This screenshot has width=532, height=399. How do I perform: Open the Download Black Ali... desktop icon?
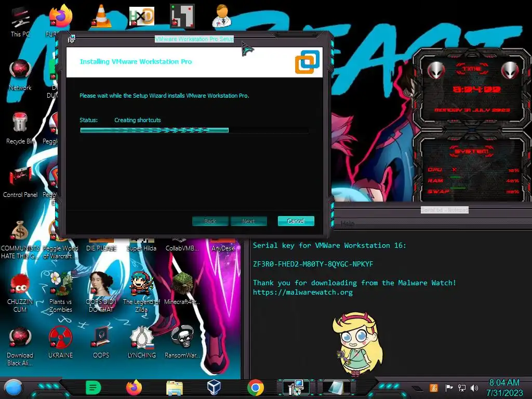point(20,347)
